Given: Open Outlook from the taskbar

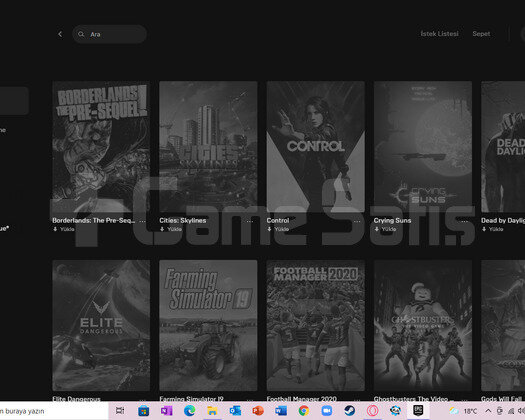Looking at the screenshot, I should [x=235, y=410].
